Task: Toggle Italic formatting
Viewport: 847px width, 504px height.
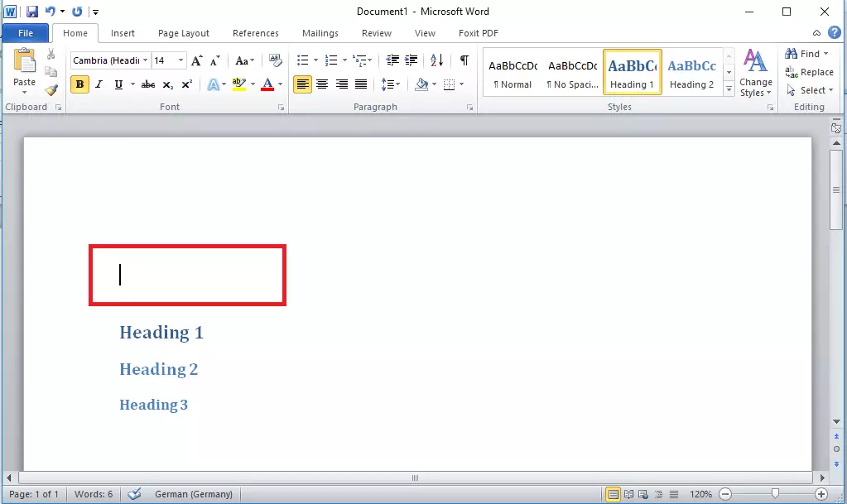Action: pos(99,84)
